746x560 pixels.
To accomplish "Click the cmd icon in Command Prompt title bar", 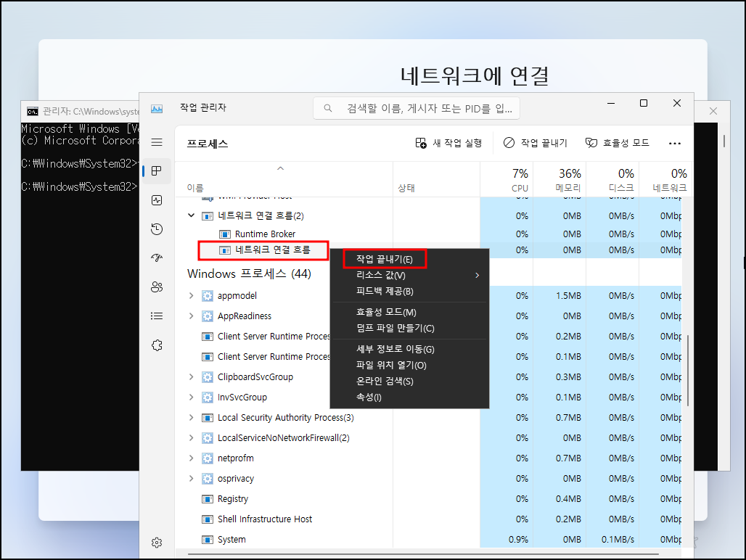I will [33, 112].
